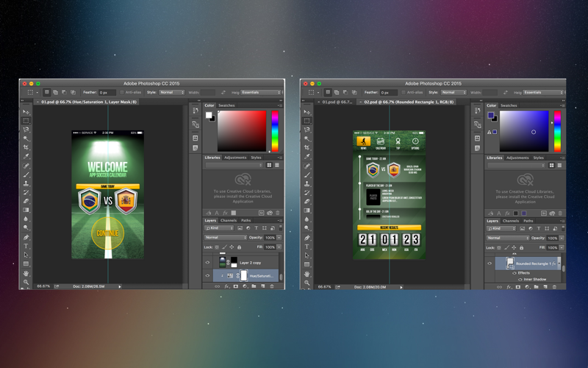Hide the Rounded Rectangle 1 layer
This screenshot has width=588, height=368.
point(490,263)
